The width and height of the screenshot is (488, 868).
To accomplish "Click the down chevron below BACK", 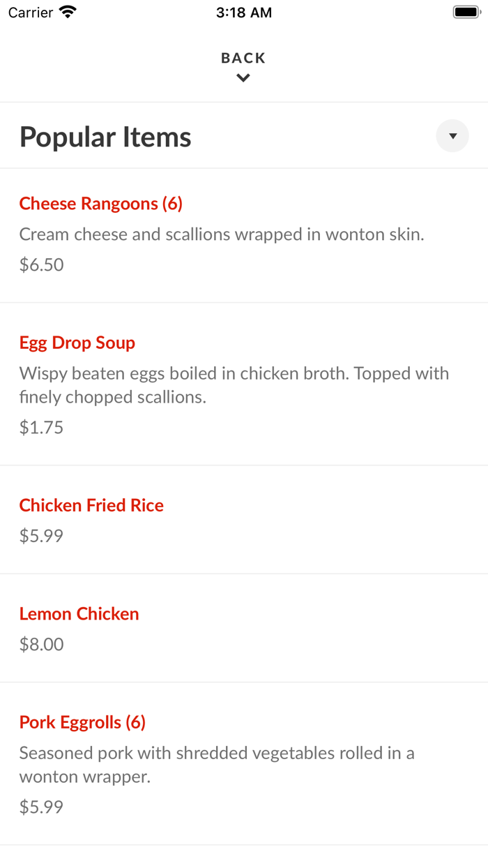I will (x=243, y=78).
